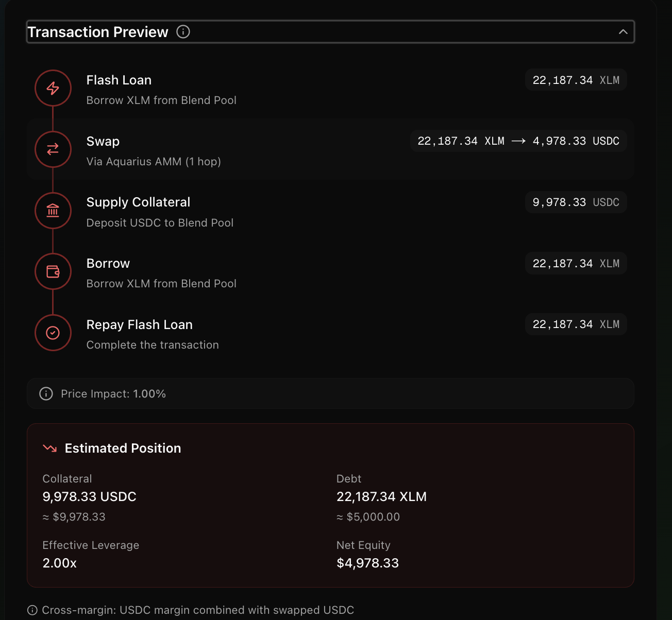The height and width of the screenshot is (620, 672).
Task: Select the Estimated Position header
Action: click(122, 448)
